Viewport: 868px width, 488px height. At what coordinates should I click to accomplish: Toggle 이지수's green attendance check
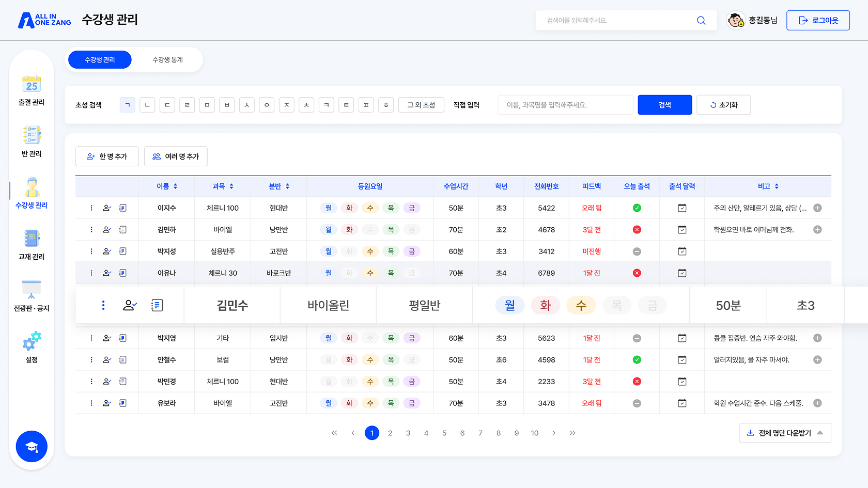pos(637,208)
